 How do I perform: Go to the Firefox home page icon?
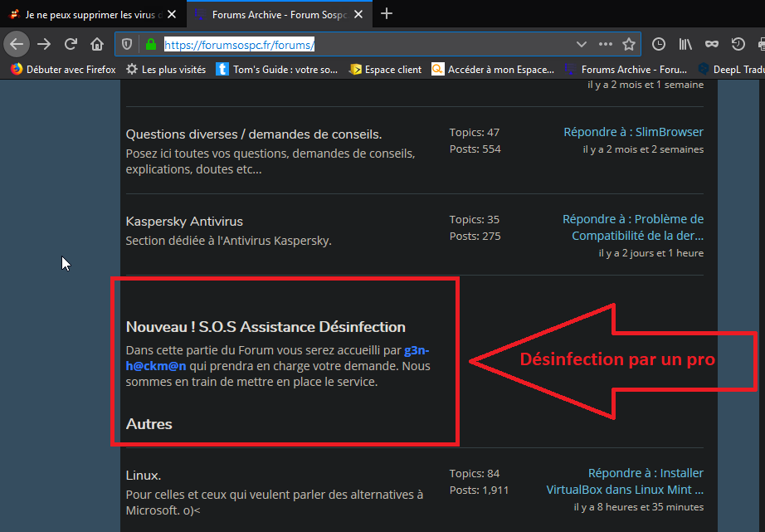[97, 44]
